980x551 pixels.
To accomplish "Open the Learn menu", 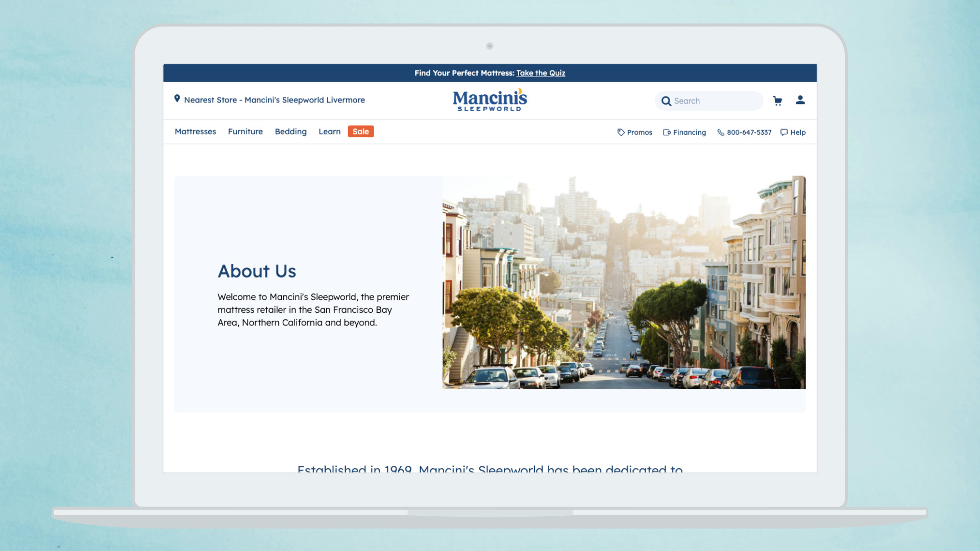I will pos(329,132).
